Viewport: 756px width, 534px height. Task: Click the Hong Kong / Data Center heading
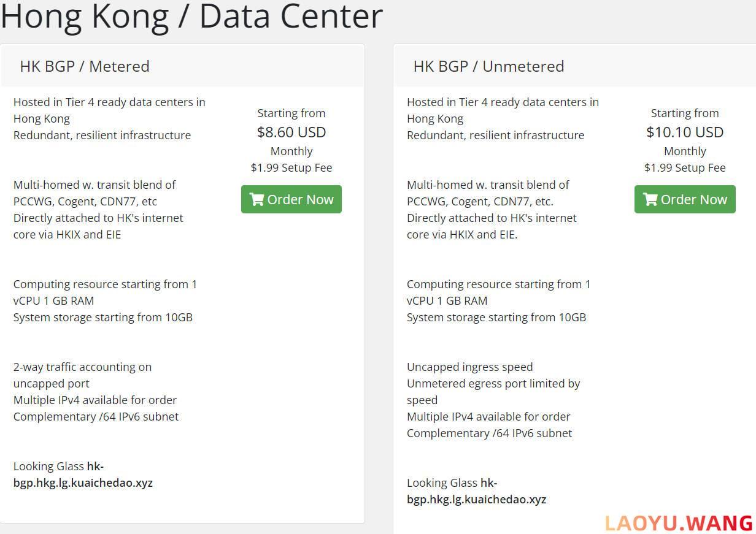(191, 16)
